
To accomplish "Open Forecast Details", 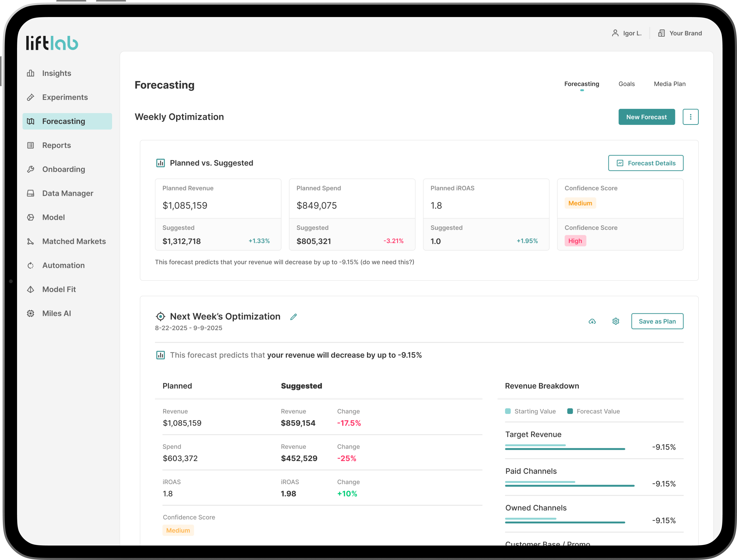I will 646,163.
